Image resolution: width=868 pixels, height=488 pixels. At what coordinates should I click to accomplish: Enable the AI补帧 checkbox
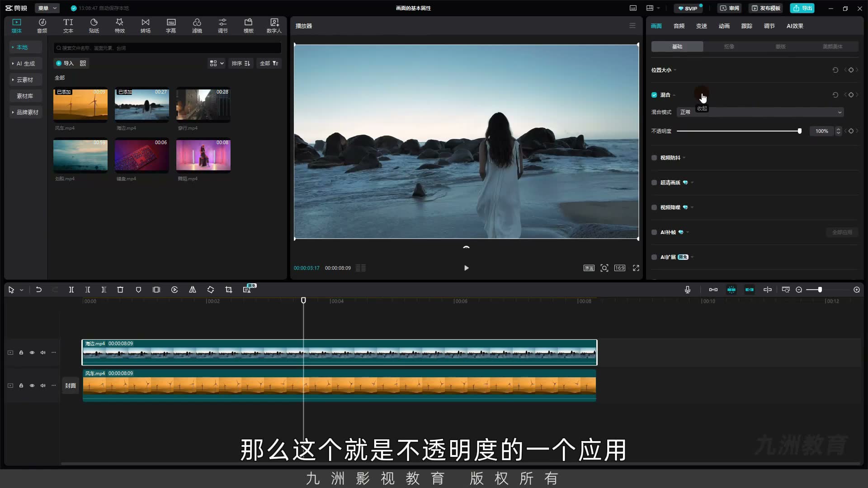pyautogui.click(x=654, y=232)
